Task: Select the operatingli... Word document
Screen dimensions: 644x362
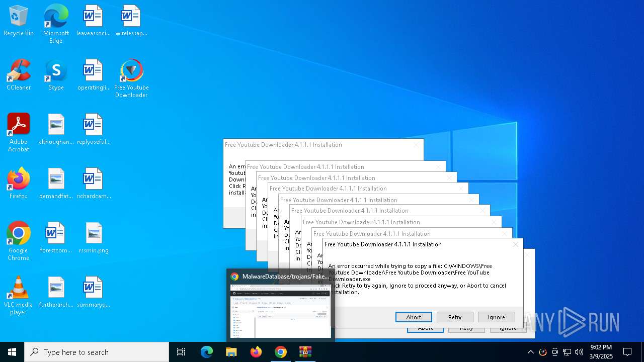Action: tap(93, 75)
